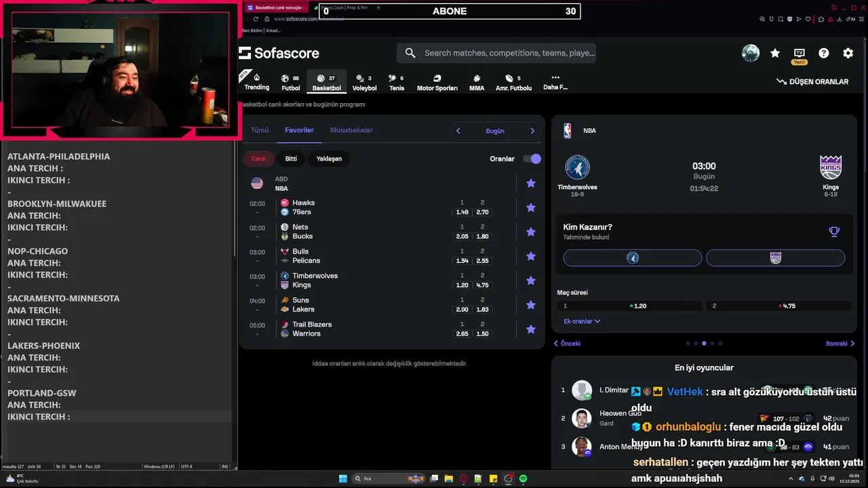
Task: Open Opera browser icon in taskbar
Action: 464,479
